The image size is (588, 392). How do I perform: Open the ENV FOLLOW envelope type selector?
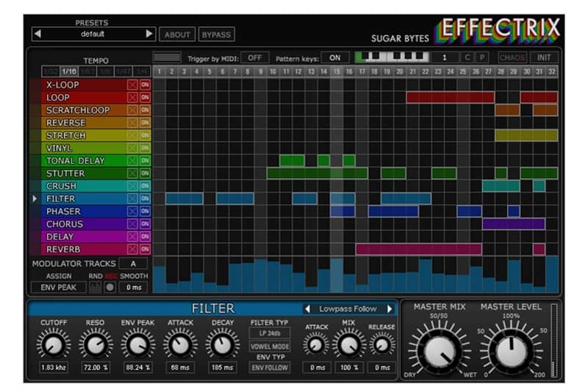pos(270,368)
